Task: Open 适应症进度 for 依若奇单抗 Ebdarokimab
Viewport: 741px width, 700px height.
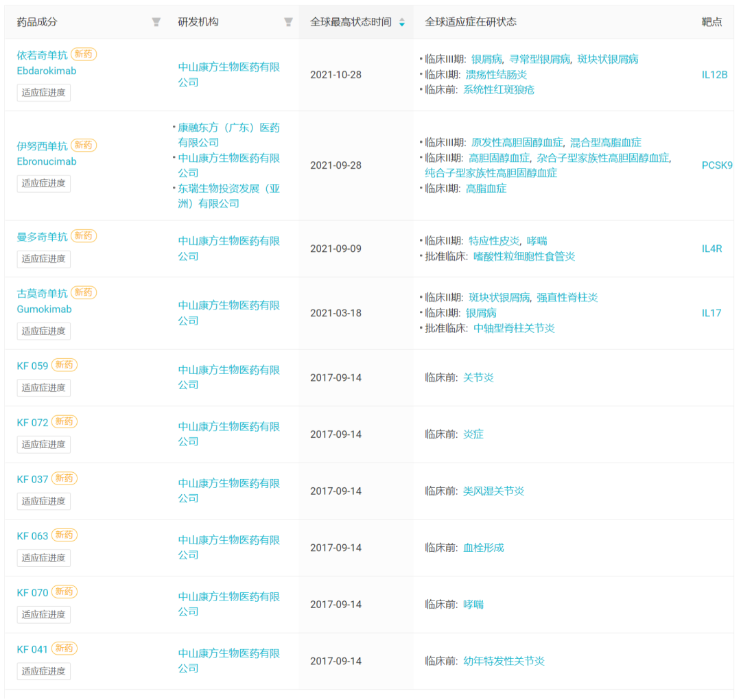Action: coord(43,93)
